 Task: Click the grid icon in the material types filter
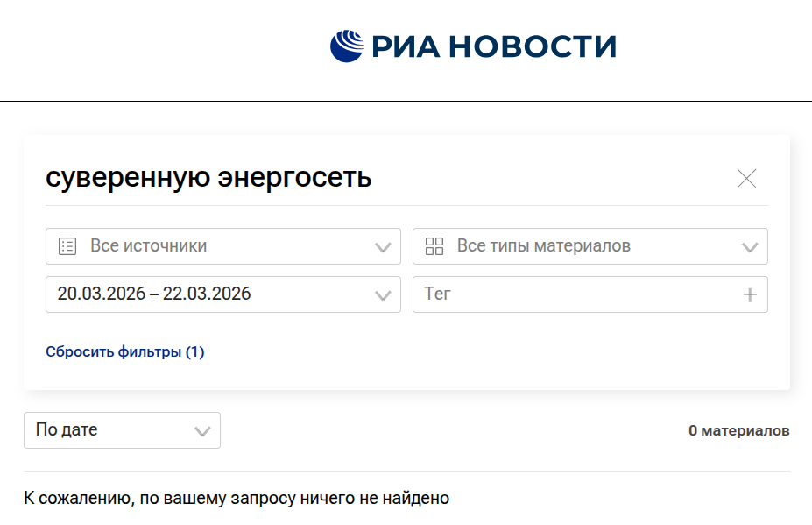(x=434, y=246)
